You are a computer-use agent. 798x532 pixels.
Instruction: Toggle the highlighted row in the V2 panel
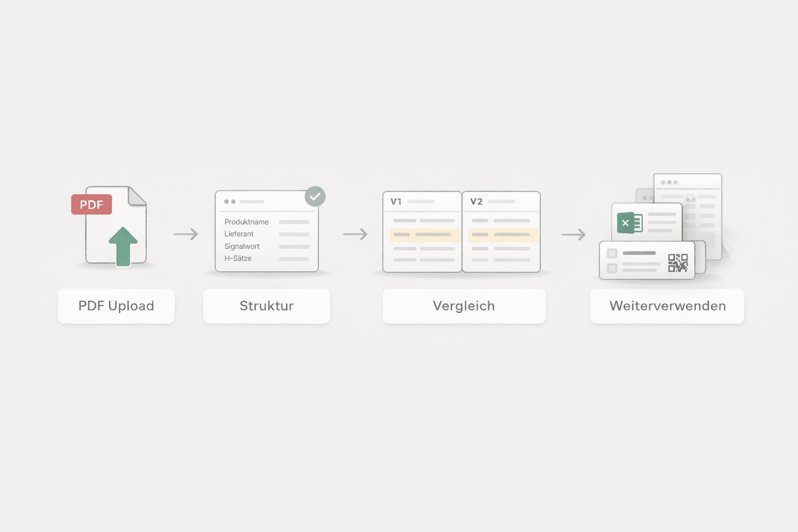point(503,235)
